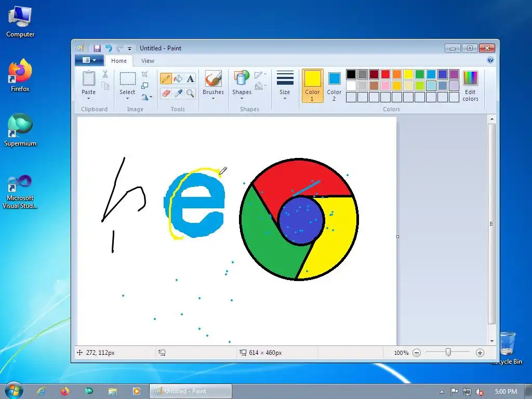532x399 pixels.
Task: Open the Size line thickness dropdown
Action: (285, 85)
